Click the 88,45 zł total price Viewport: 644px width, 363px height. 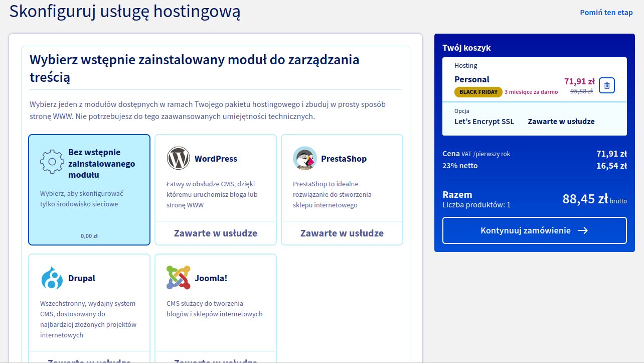(x=585, y=199)
